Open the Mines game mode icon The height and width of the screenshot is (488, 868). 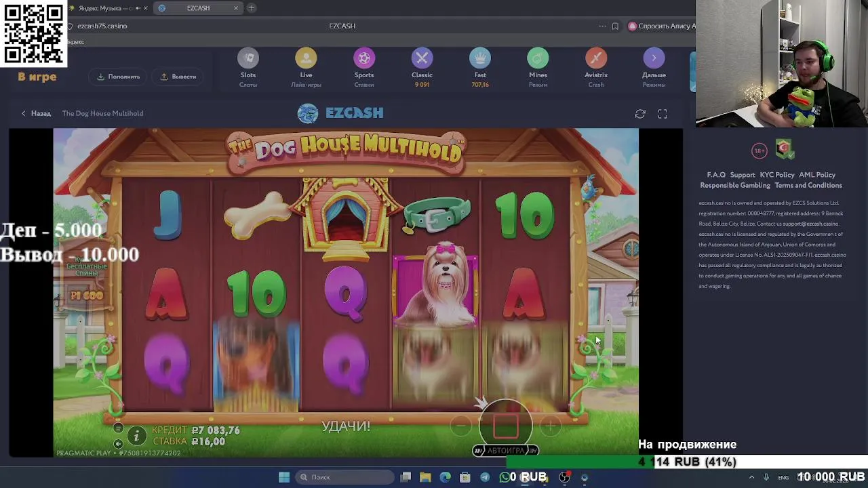(538, 58)
